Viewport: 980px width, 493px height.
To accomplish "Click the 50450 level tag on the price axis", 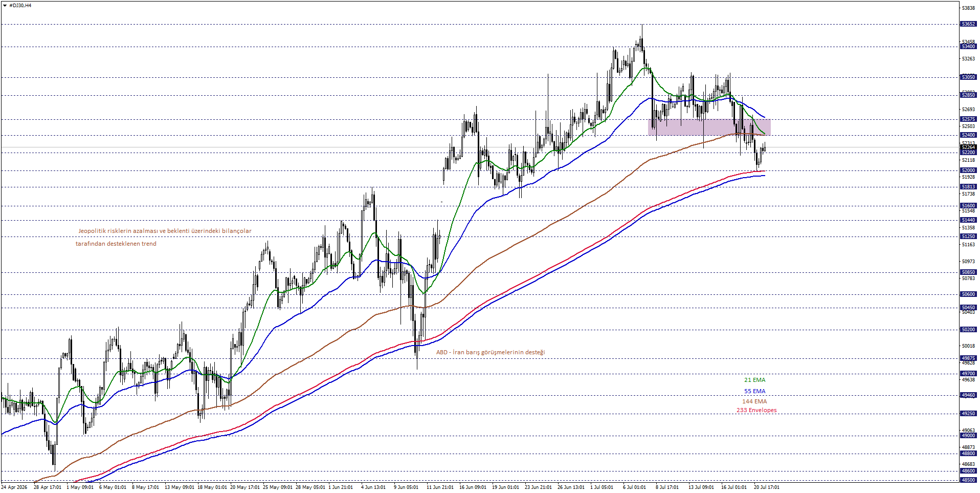I will 968,308.
